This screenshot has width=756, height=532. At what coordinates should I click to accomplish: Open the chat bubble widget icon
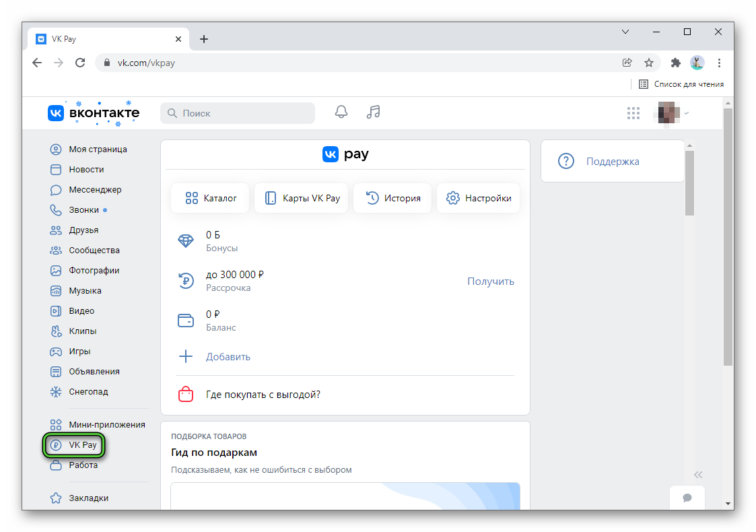tap(687, 498)
